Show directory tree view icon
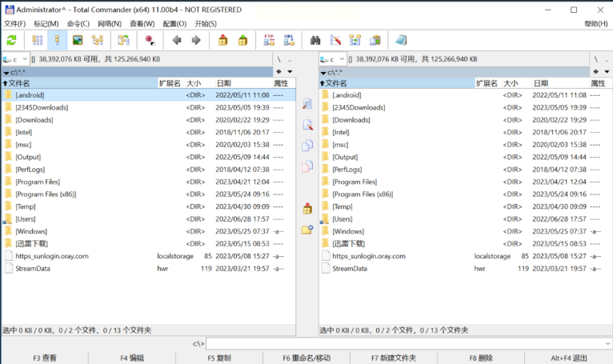 pos(98,40)
